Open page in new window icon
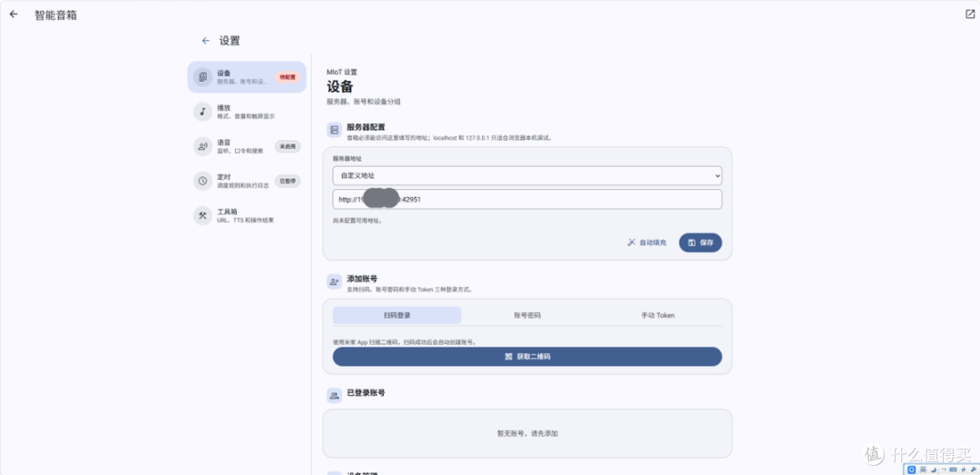The width and height of the screenshot is (980, 475). pos(969,14)
